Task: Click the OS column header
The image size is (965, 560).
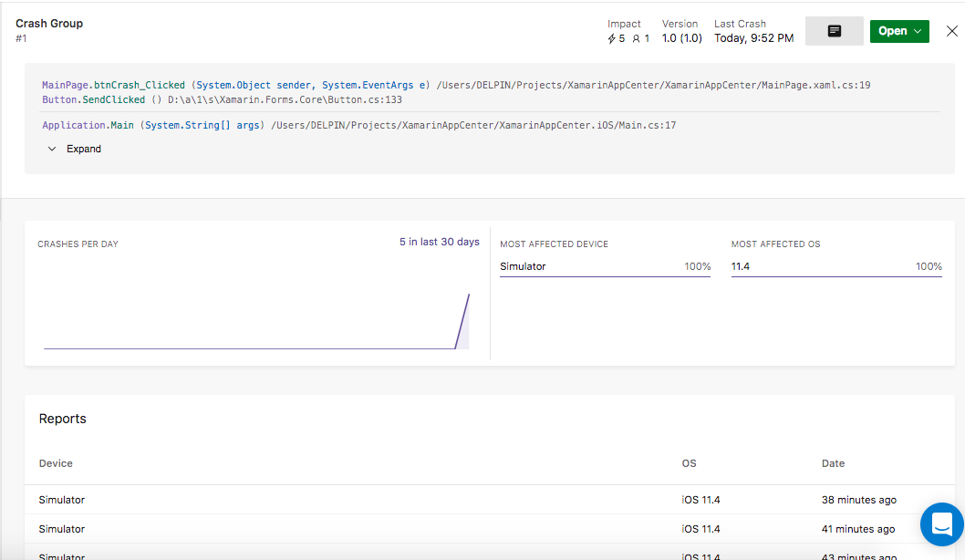Action: (x=689, y=463)
